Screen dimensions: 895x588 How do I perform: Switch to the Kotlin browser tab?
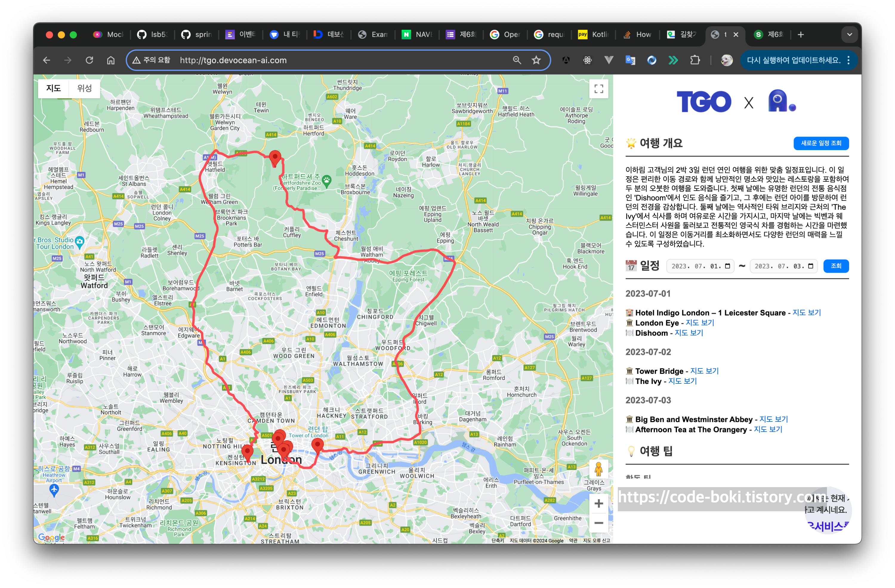pyautogui.click(x=594, y=35)
